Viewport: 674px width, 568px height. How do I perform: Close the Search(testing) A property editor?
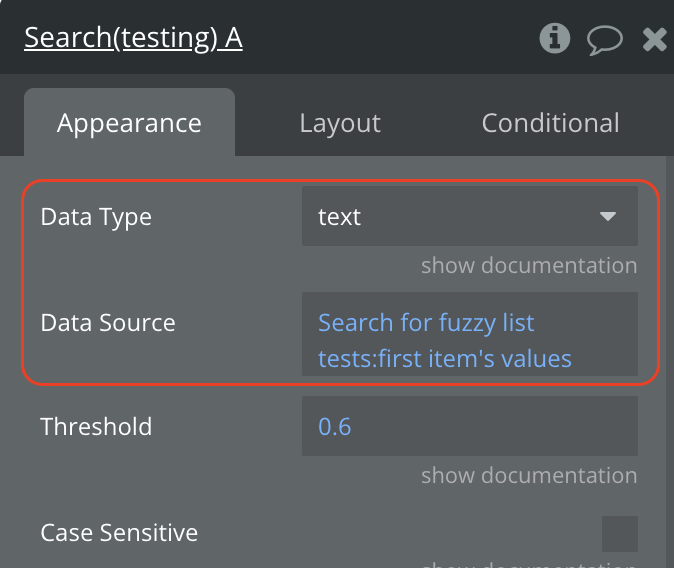coord(654,40)
